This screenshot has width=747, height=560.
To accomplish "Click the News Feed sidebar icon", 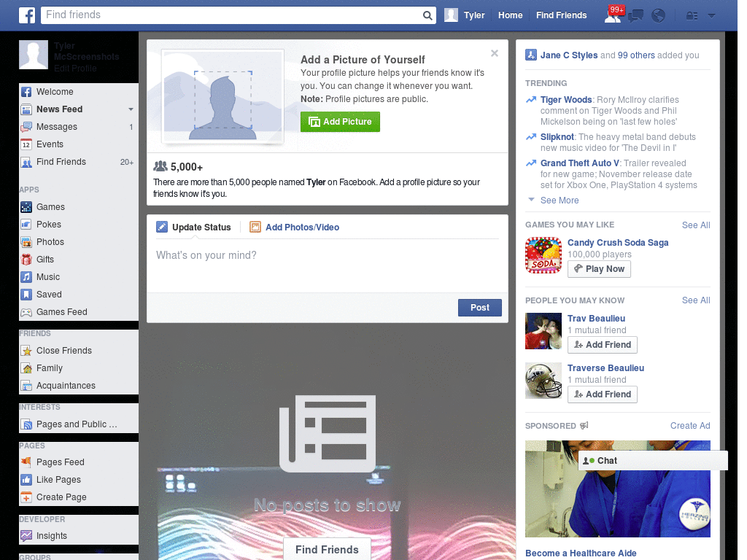I will [x=26, y=109].
